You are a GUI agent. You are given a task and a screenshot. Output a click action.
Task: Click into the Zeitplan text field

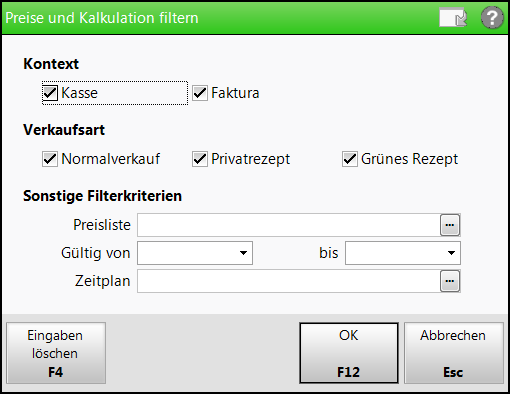coord(289,281)
